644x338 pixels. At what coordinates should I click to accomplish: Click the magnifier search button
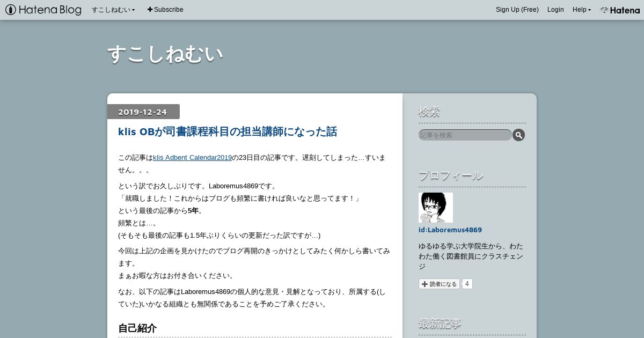coord(518,135)
